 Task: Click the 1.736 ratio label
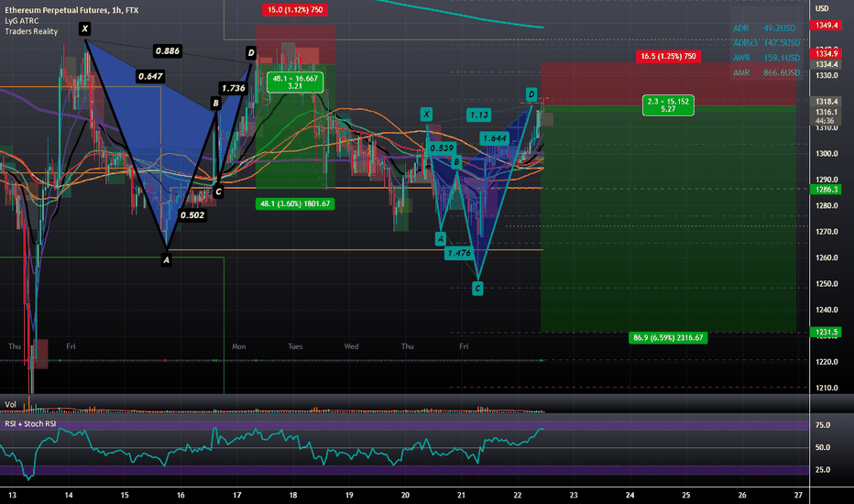[x=233, y=88]
